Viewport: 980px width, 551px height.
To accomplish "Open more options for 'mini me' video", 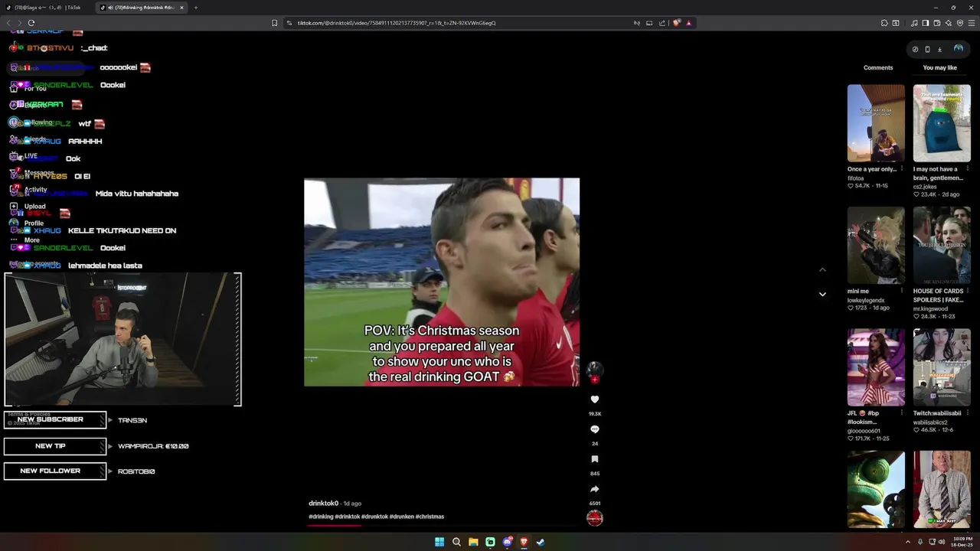I will coord(902,292).
